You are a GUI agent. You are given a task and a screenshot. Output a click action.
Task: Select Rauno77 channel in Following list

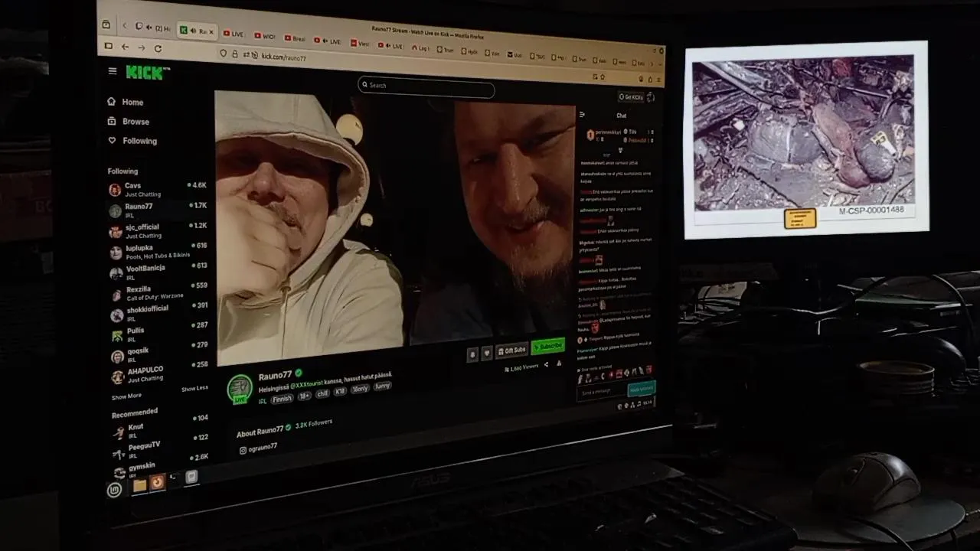coord(158,210)
